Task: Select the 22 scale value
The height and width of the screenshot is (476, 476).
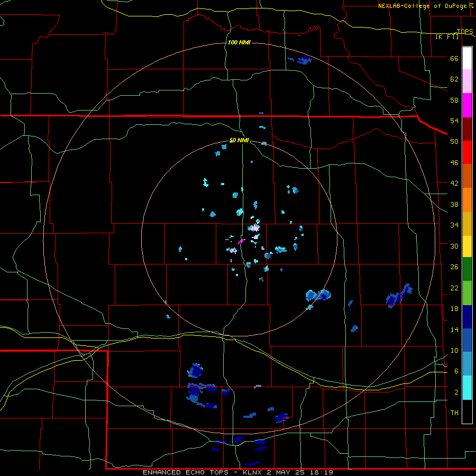Action: 454,288
